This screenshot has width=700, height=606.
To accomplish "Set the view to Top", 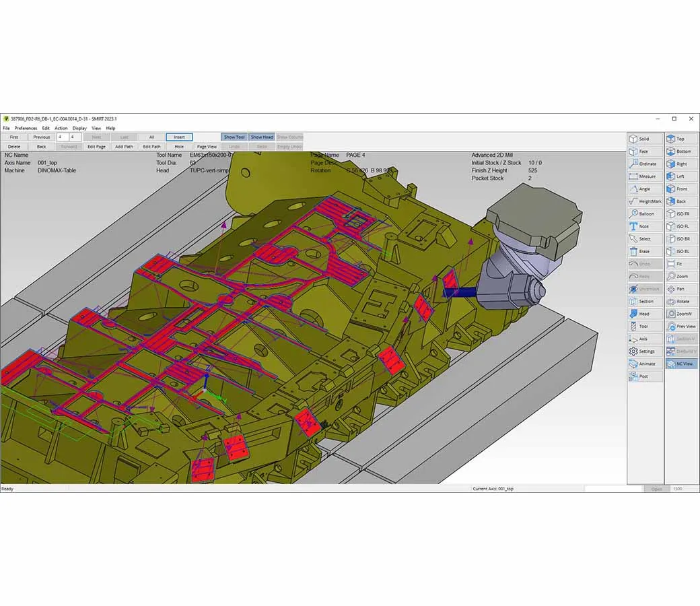I will pos(681,139).
